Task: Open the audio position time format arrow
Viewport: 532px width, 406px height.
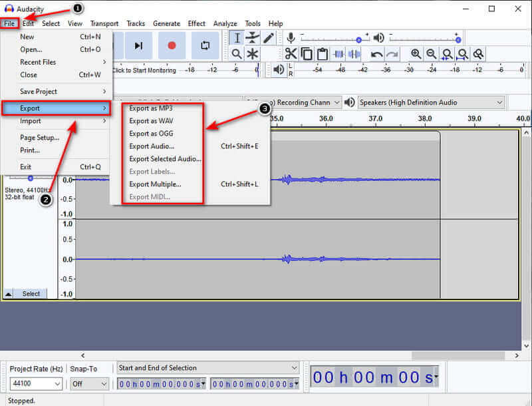Action: tap(436, 376)
